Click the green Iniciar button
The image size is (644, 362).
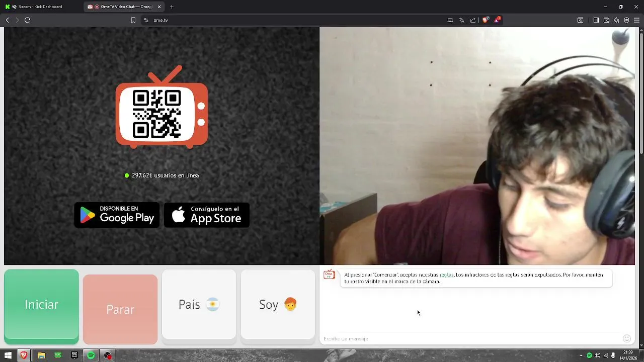[41, 305]
